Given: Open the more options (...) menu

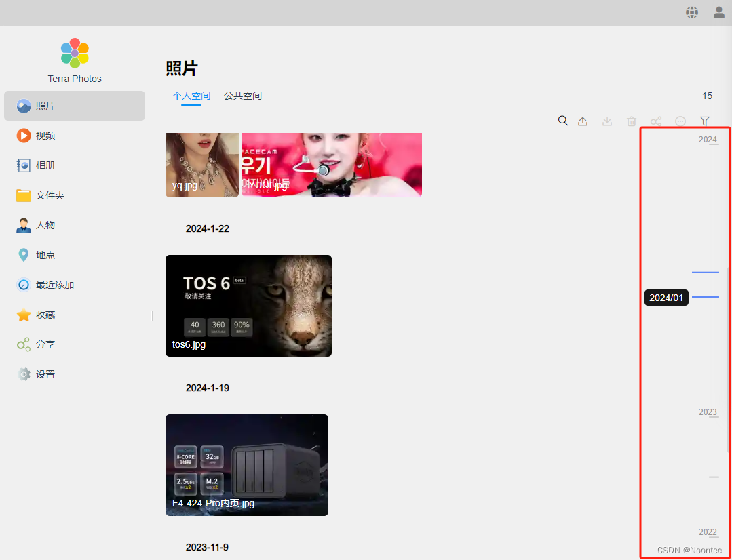Looking at the screenshot, I should pos(680,120).
